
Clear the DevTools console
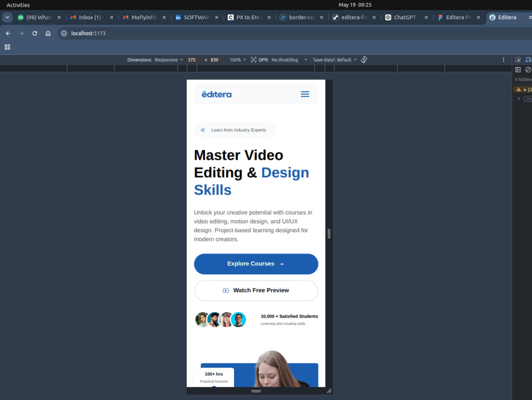click(528, 70)
